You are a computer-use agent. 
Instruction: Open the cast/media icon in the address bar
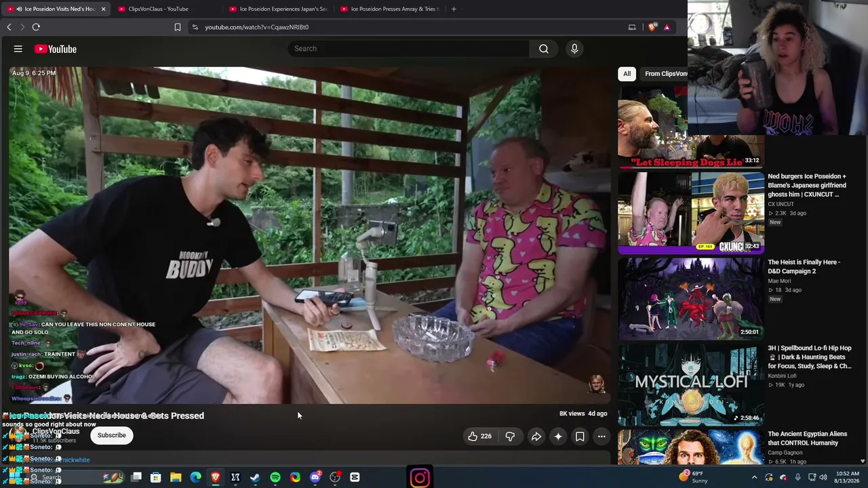[632, 27]
